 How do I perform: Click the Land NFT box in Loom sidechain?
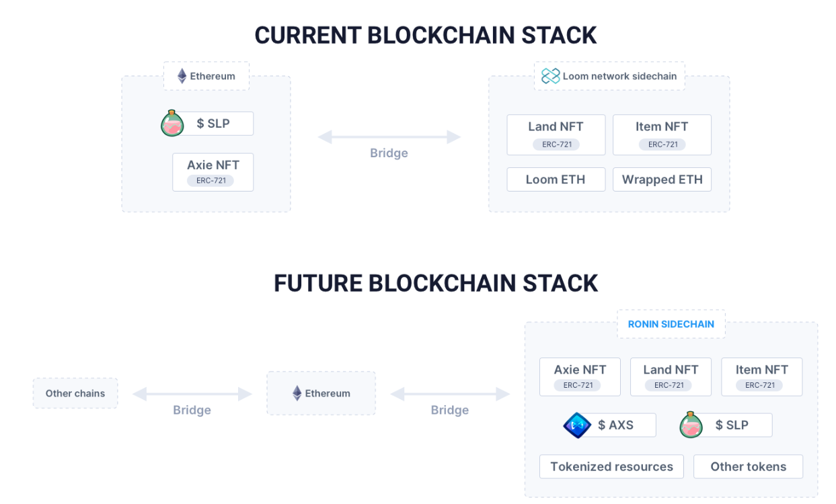click(x=556, y=134)
